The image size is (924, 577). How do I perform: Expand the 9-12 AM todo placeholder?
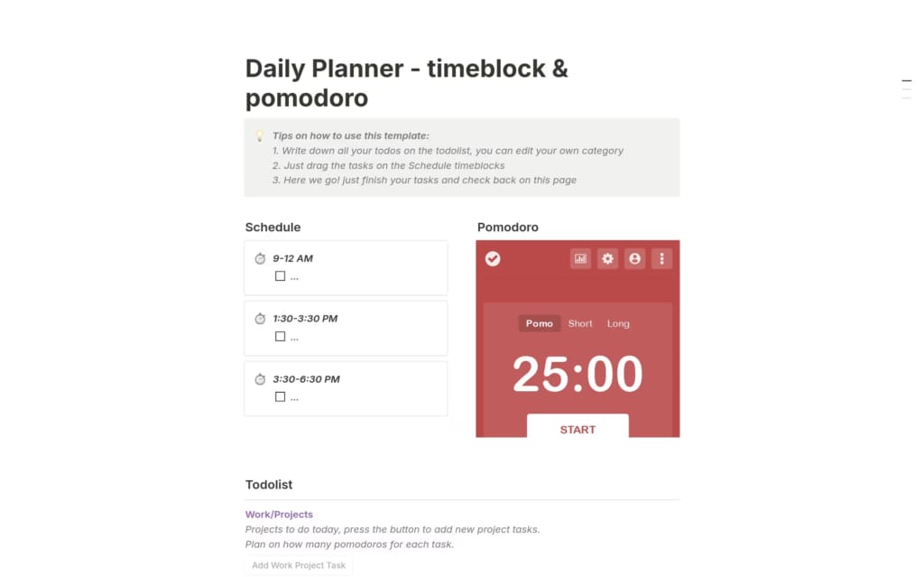[x=293, y=275]
